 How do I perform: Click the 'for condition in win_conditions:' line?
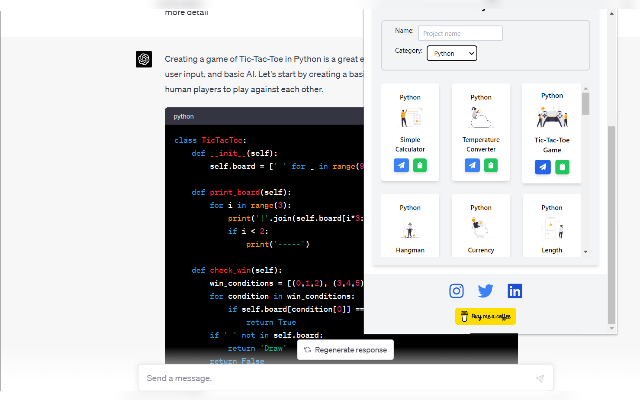282,296
